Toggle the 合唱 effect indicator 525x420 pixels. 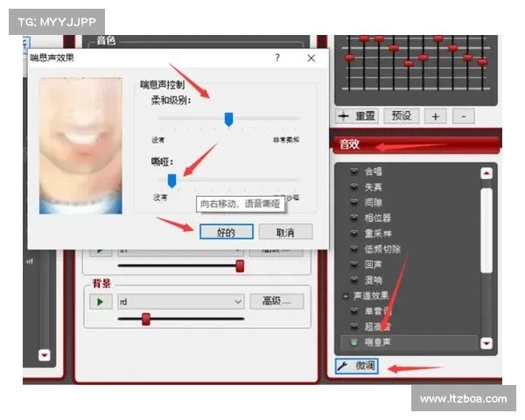coord(353,171)
